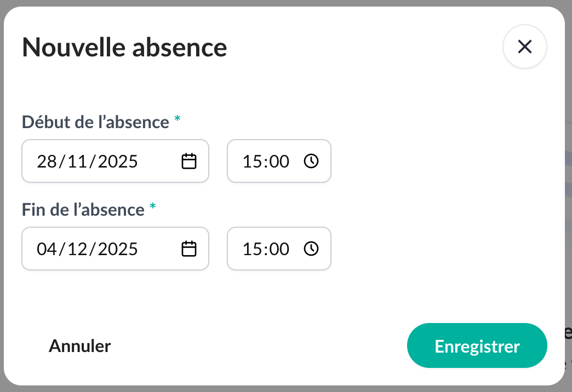Open clock picker for end time
Screen dimensions: 572x392
tap(311, 249)
